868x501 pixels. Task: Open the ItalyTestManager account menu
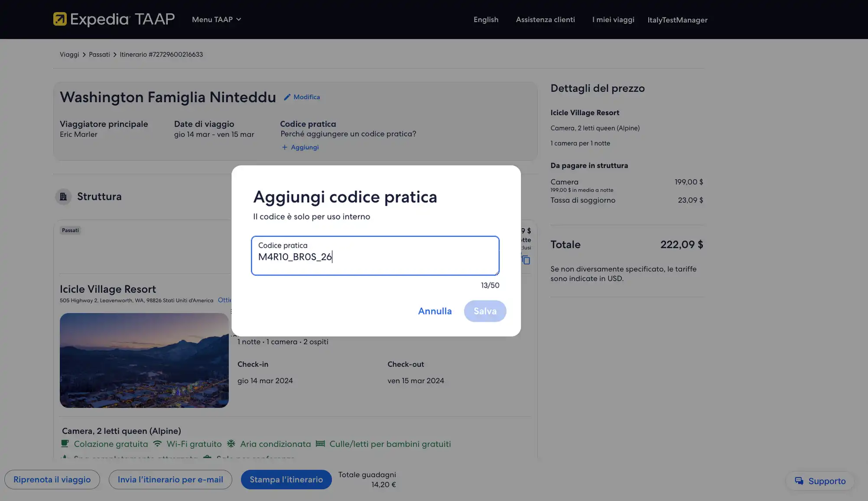tap(677, 20)
